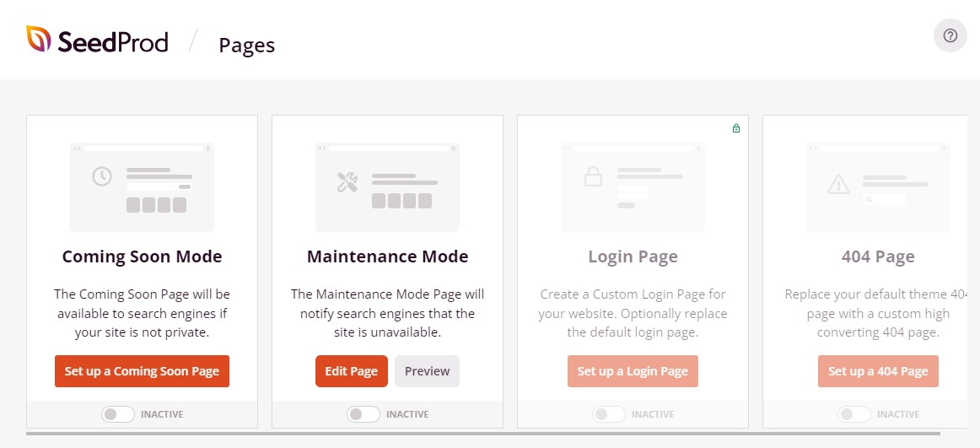Click Set up a Coming Soon Page
Screen dimensions: 980x448
tap(142, 371)
